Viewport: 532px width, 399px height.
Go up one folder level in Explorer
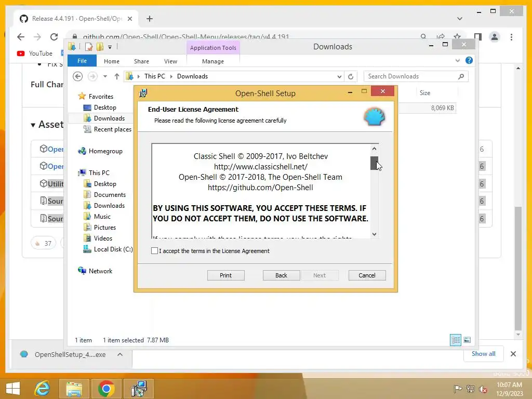[x=117, y=76]
